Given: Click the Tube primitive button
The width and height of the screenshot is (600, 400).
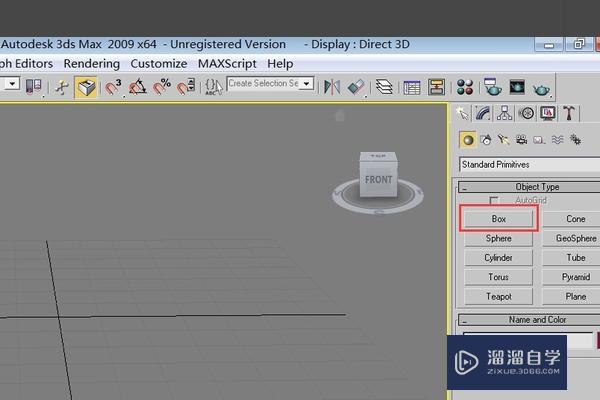Looking at the screenshot, I should [572, 258].
